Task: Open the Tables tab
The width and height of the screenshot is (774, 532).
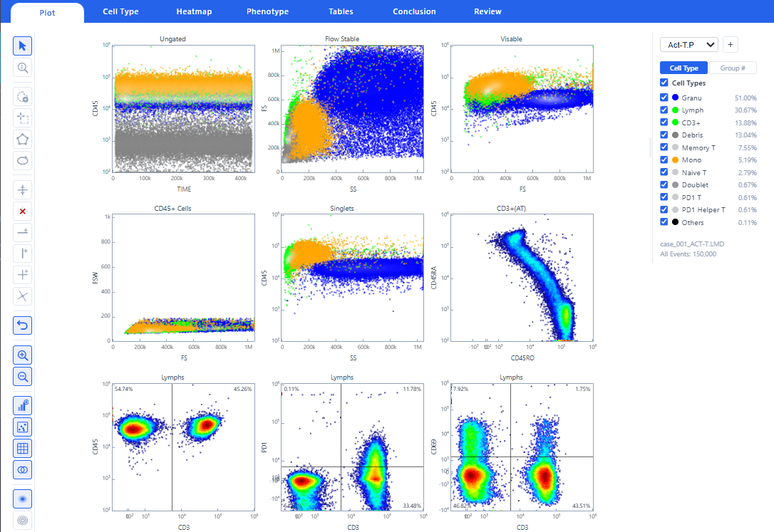Action: point(341,11)
